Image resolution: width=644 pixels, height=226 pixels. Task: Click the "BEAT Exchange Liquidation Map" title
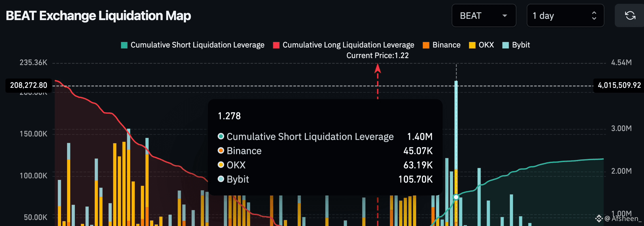pyautogui.click(x=98, y=16)
